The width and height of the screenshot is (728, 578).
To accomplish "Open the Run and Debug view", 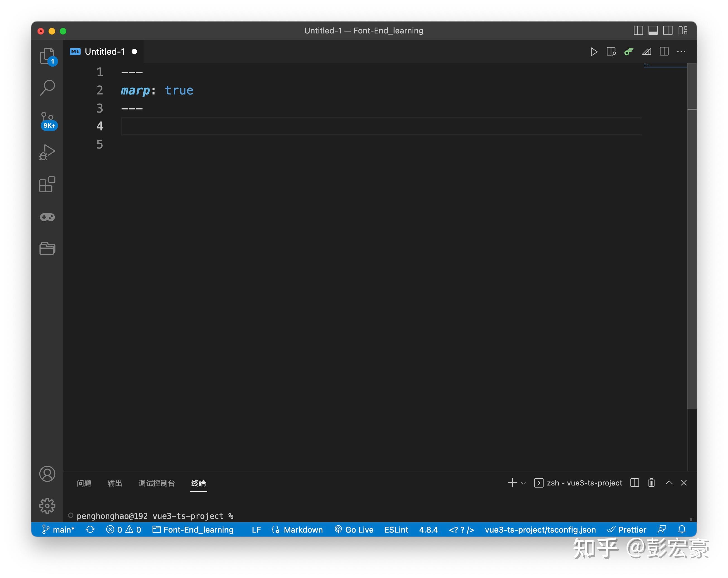I will coord(47,152).
